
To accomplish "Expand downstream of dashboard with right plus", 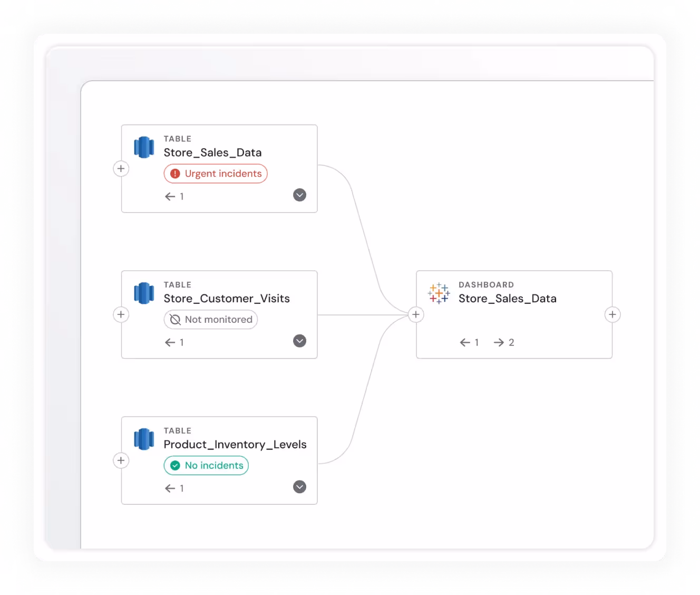I will pyautogui.click(x=612, y=315).
